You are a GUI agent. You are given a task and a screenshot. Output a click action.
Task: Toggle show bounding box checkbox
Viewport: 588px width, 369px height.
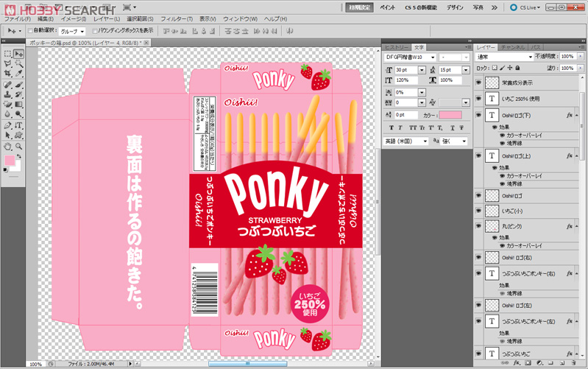click(94, 31)
